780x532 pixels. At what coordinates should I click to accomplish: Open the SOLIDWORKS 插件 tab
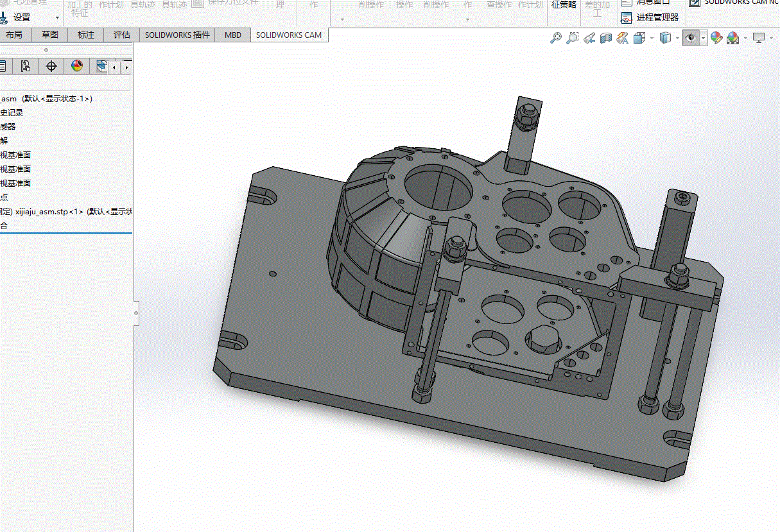(177, 35)
